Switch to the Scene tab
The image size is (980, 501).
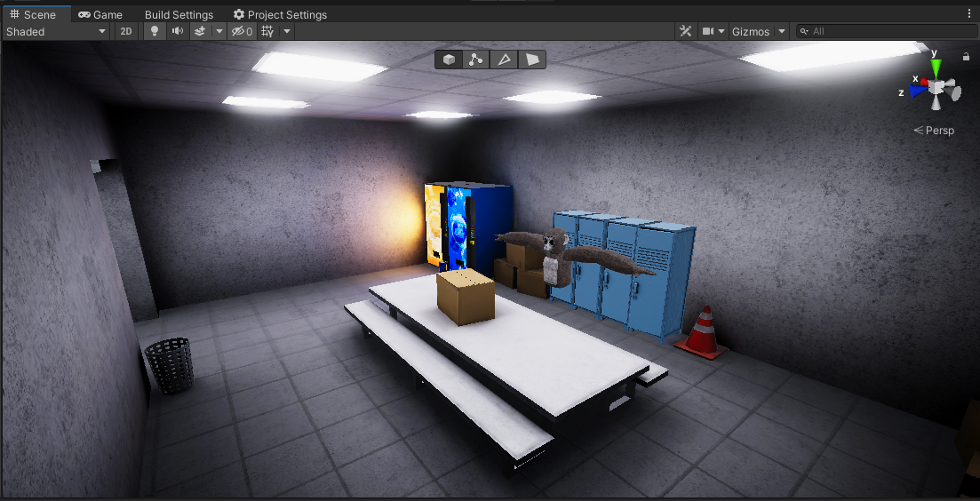[x=33, y=14]
